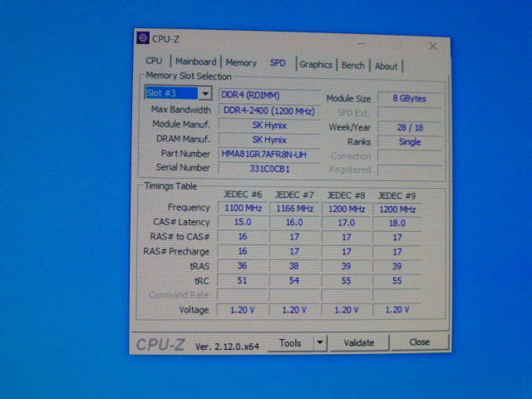
Task: Click the JEDEC #9 tRC value 55
Action: click(397, 281)
